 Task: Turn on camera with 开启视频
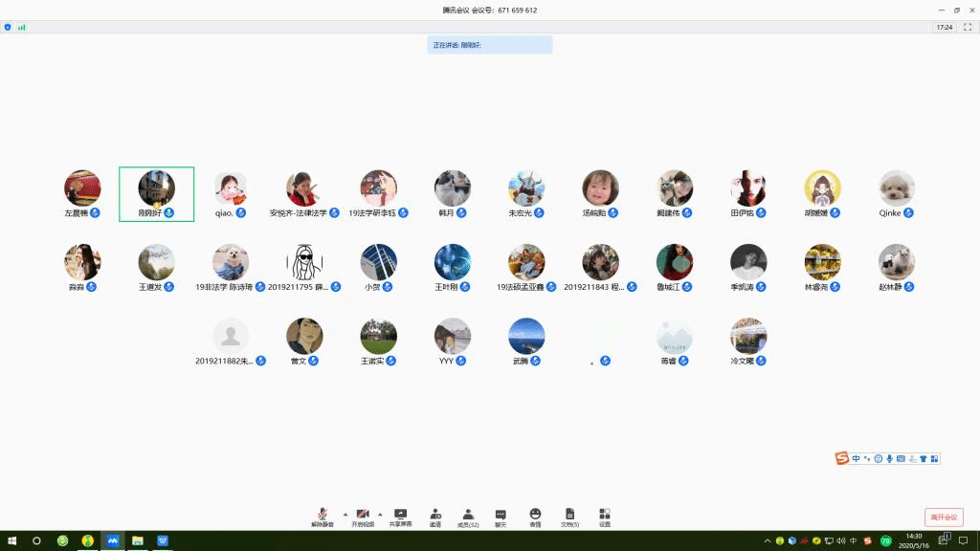(363, 517)
